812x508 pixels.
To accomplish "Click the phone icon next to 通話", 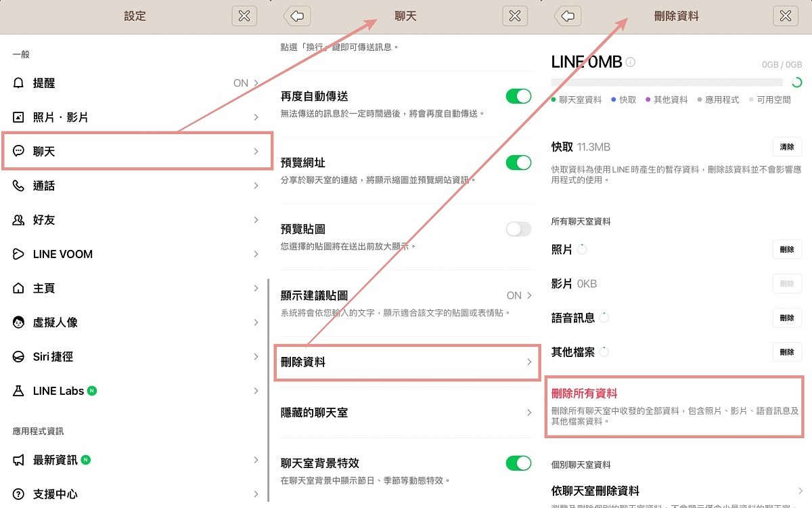I will point(18,186).
